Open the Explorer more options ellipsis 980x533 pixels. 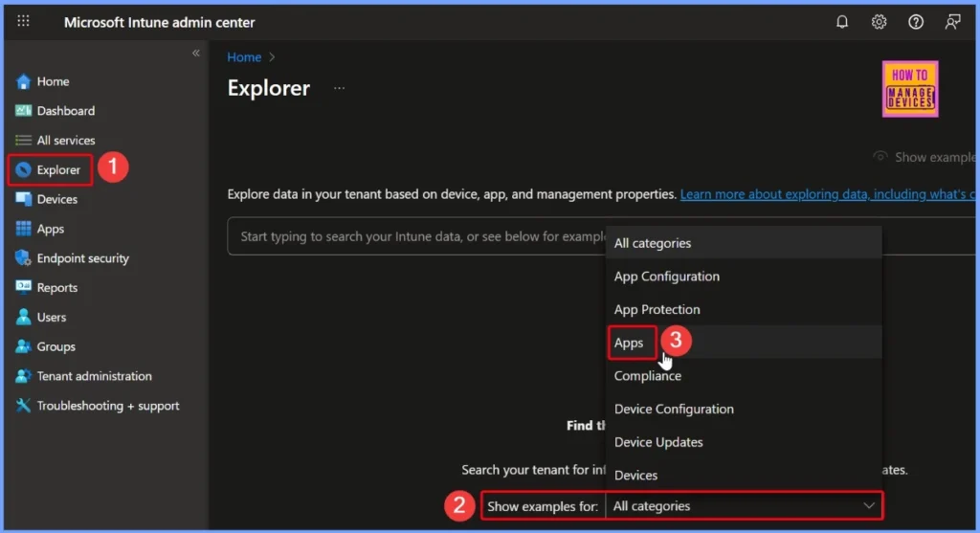339,88
